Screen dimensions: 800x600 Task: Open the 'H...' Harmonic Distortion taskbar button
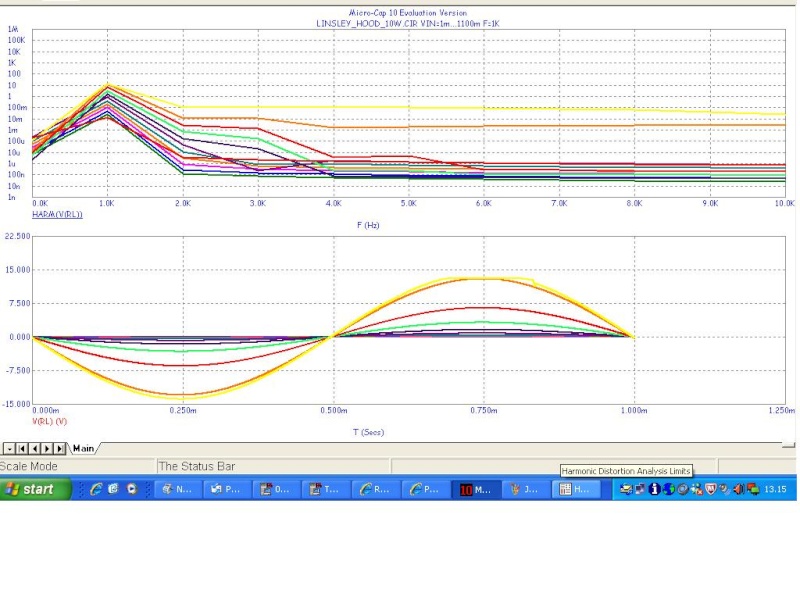[x=574, y=489]
